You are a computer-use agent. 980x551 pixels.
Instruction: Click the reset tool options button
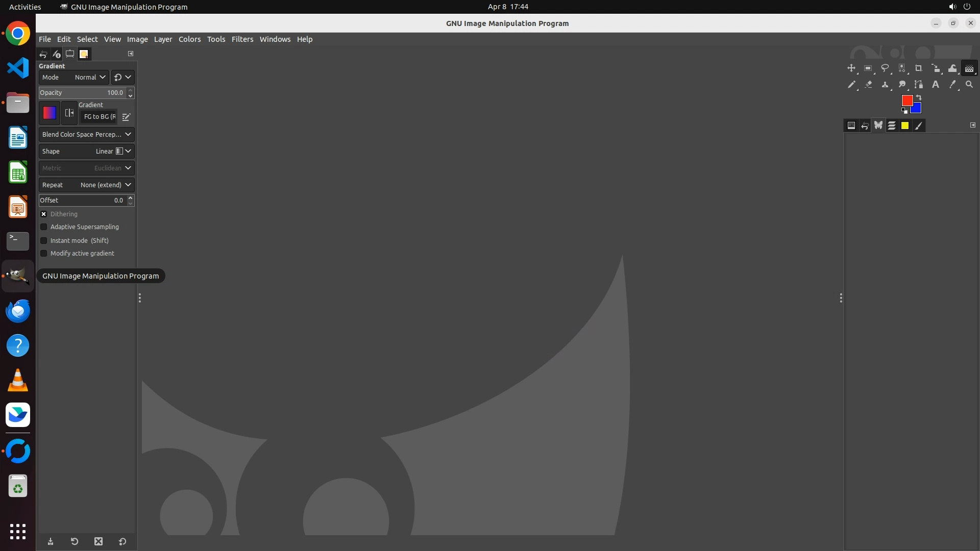122,542
